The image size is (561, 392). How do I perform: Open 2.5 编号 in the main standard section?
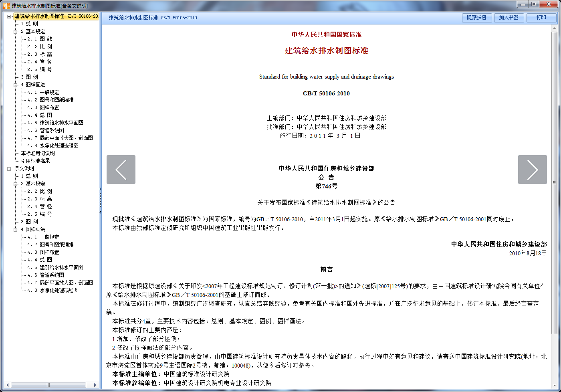[40, 70]
